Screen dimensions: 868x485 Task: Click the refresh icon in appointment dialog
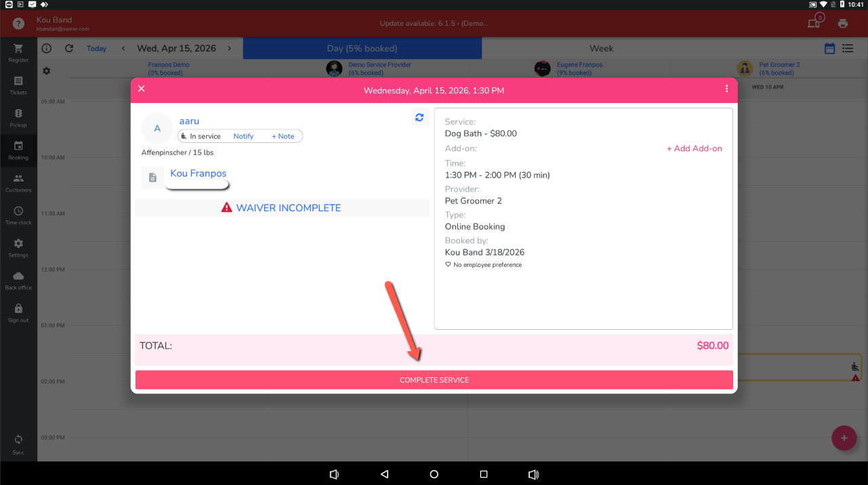pyautogui.click(x=419, y=117)
